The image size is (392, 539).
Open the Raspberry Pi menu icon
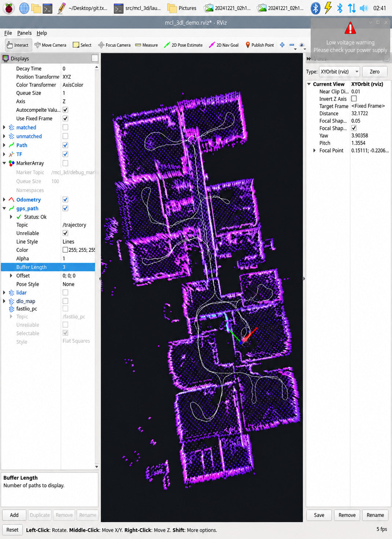[x=9, y=8]
